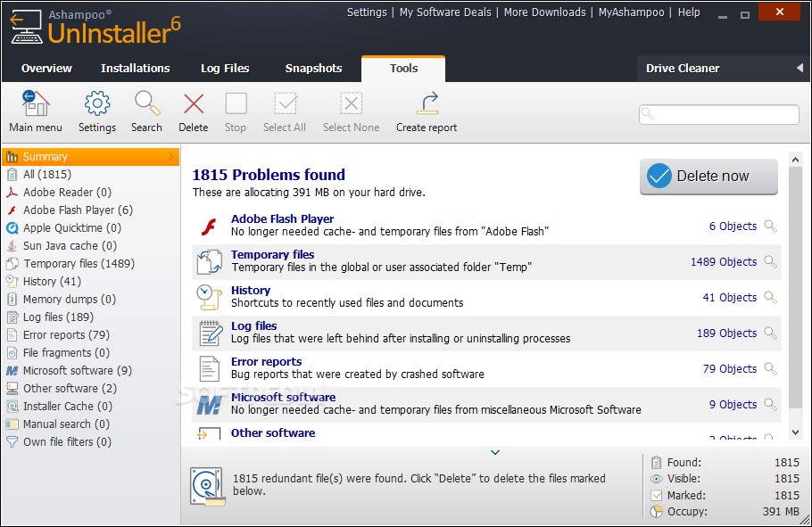Switch to the Installations tab
The height and width of the screenshot is (527, 812).
tap(135, 69)
